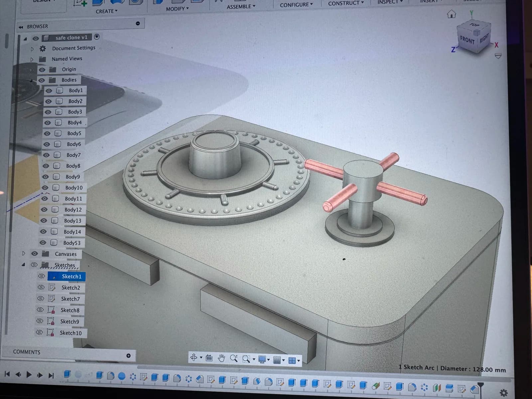Open the ViewCube dropdown arrow
Image resolution: width=532 pixels, height=399 pixels.
[498, 56]
